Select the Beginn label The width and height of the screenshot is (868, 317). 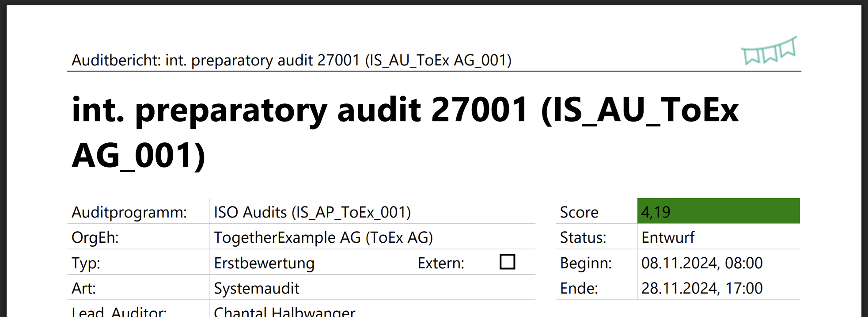[585, 263]
